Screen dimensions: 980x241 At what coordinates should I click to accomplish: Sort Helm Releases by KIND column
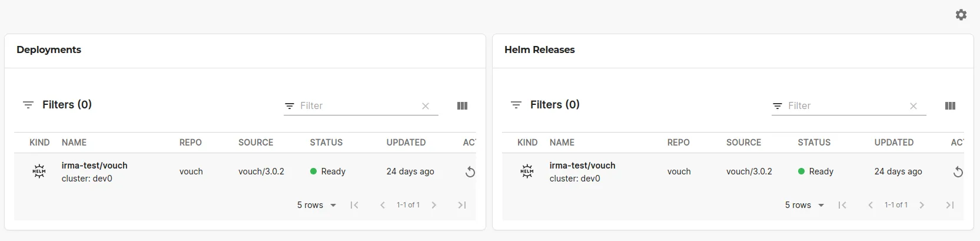527,143
